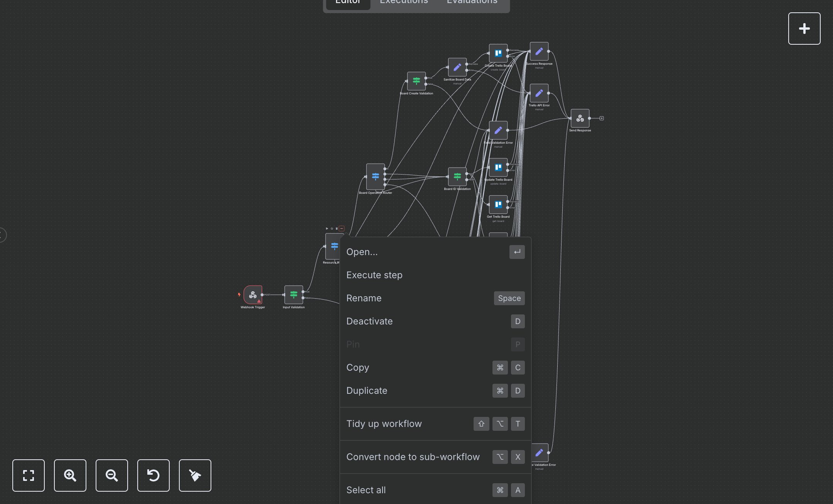This screenshot has height=504, width=833.
Task: Click the reset zoom icon
Action: [153, 475]
